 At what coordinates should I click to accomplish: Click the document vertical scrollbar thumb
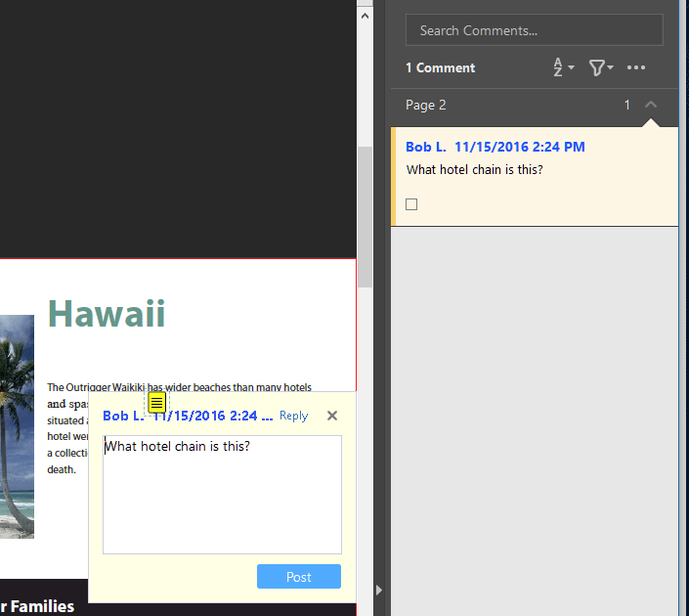365,215
